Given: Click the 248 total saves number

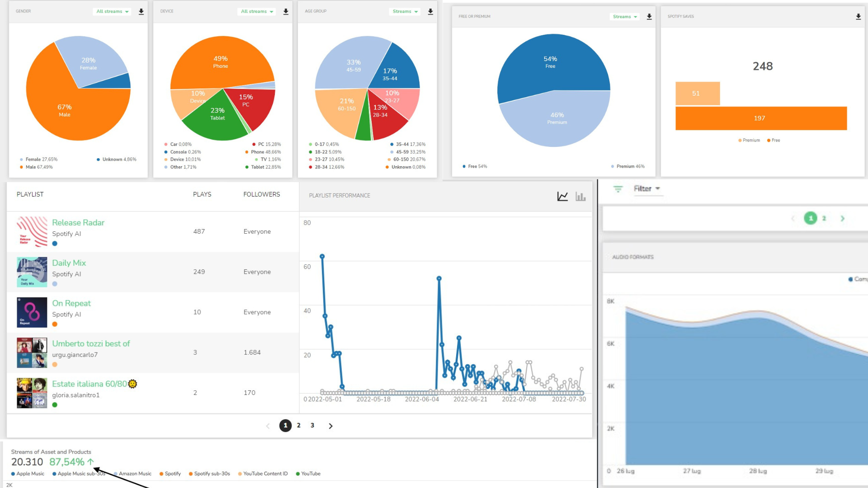Looking at the screenshot, I should [x=763, y=66].
